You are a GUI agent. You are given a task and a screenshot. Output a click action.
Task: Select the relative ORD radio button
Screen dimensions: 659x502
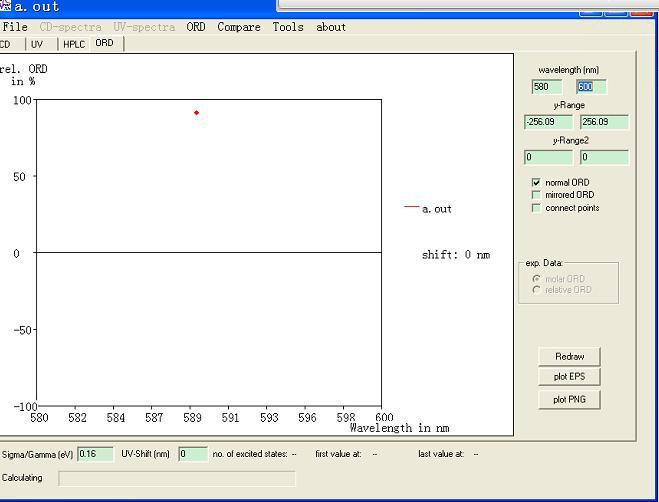click(536, 290)
